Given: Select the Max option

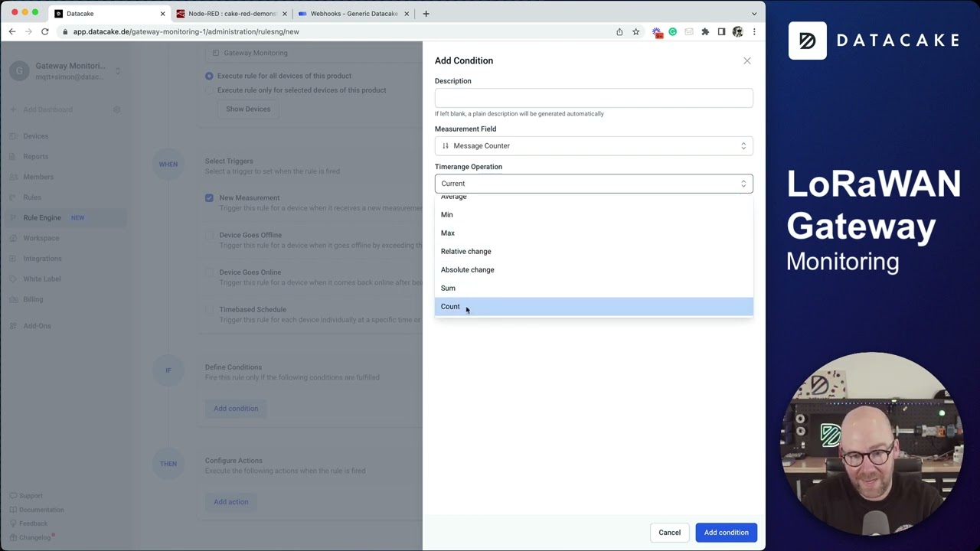Looking at the screenshot, I should [593, 233].
